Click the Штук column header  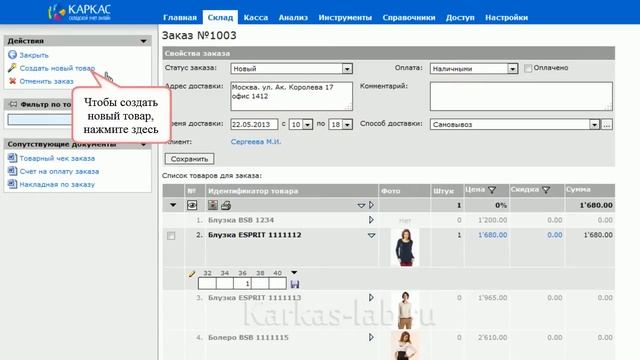(x=443, y=191)
